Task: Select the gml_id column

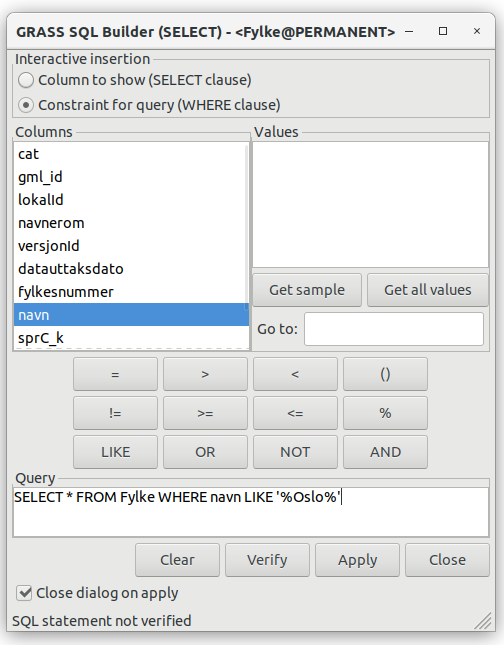Action: (129, 177)
